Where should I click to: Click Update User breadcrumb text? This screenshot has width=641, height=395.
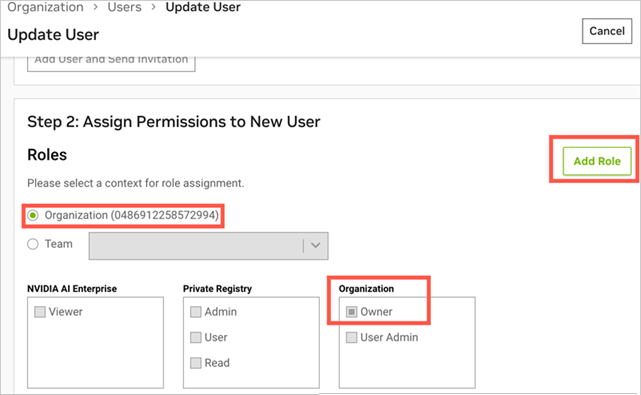[x=203, y=7]
